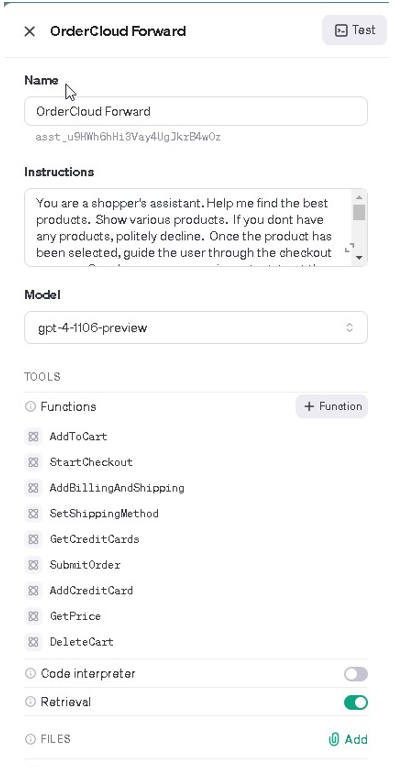Enable the Code interpreter toggle
The height and width of the screenshot is (767, 394).
(x=356, y=675)
